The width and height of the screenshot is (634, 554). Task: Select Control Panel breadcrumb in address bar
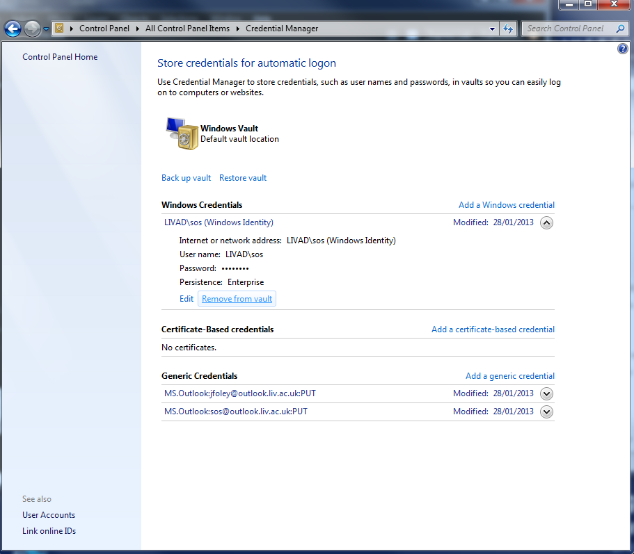tap(104, 28)
